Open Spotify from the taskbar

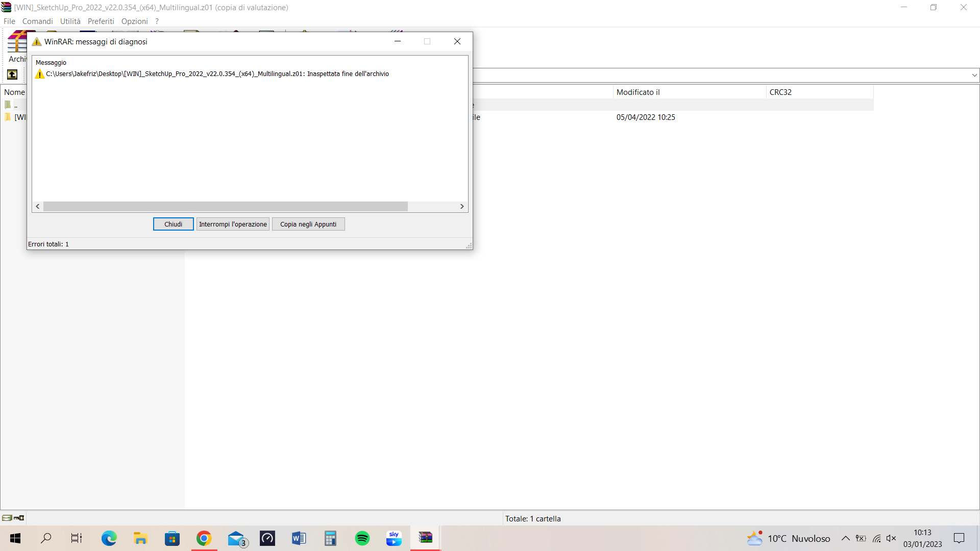pos(362,538)
